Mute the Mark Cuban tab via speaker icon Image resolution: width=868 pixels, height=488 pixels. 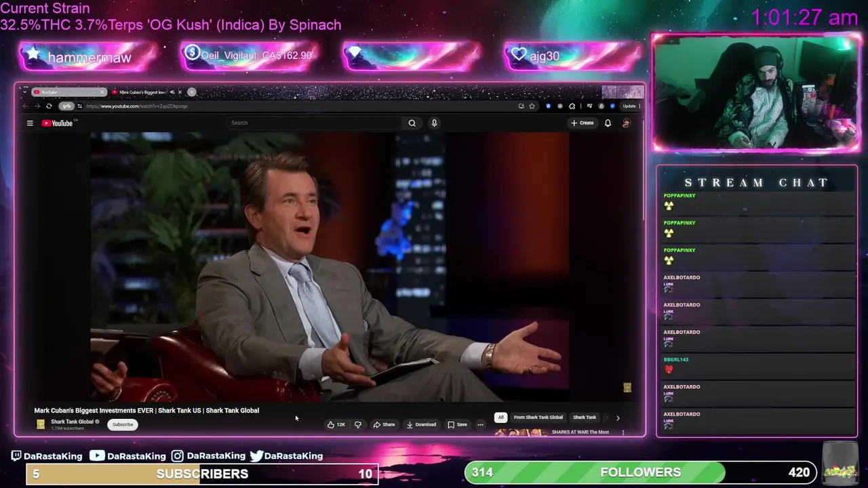click(x=172, y=92)
